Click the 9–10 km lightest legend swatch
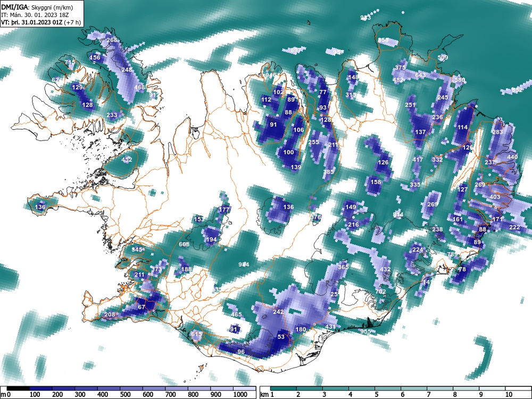Screen dimensions: 532x399 (492, 388)
